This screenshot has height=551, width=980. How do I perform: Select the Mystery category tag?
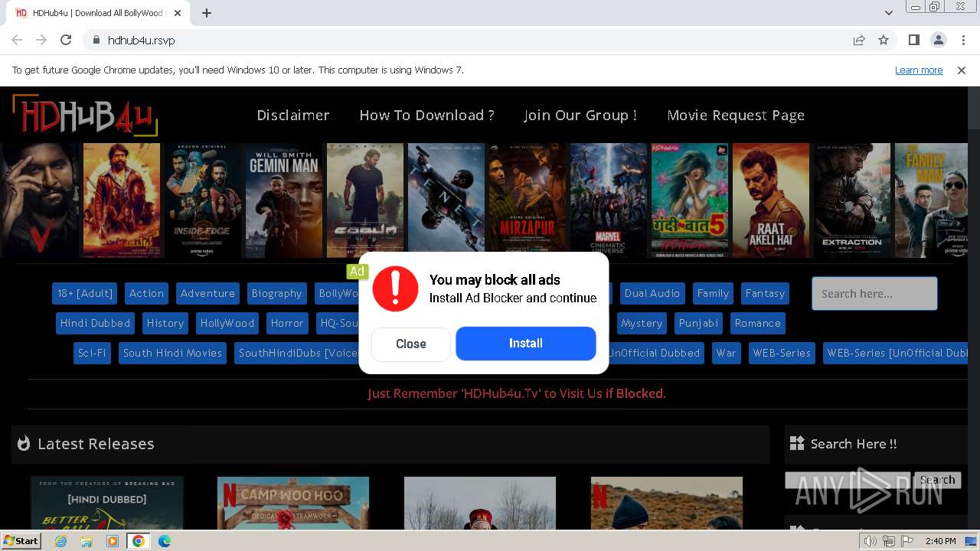point(642,323)
